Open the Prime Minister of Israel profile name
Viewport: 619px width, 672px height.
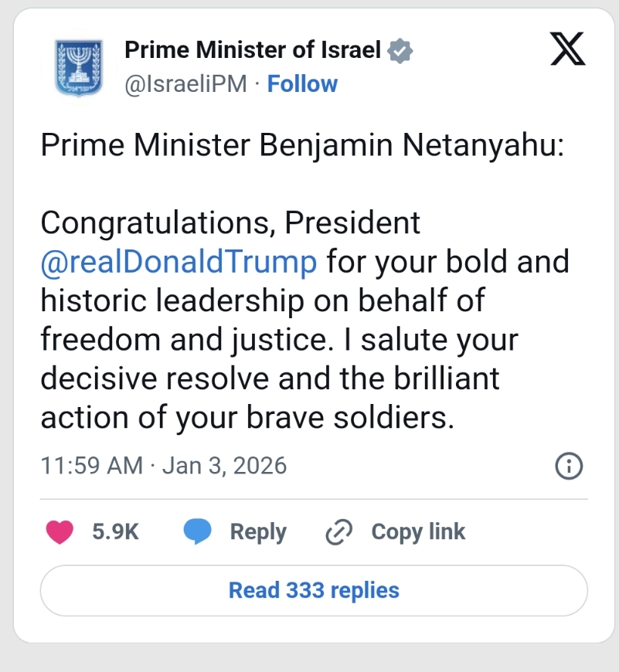pyautogui.click(x=253, y=51)
